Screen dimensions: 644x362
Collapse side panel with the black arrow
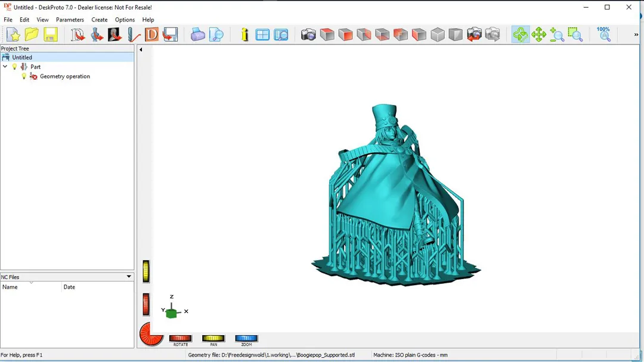pyautogui.click(x=141, y=49)
